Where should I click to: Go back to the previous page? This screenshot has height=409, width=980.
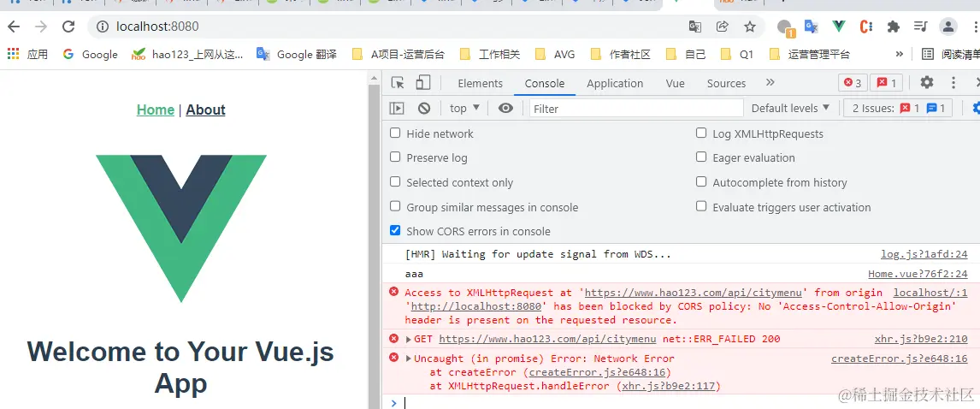click(x=13, y=27)
